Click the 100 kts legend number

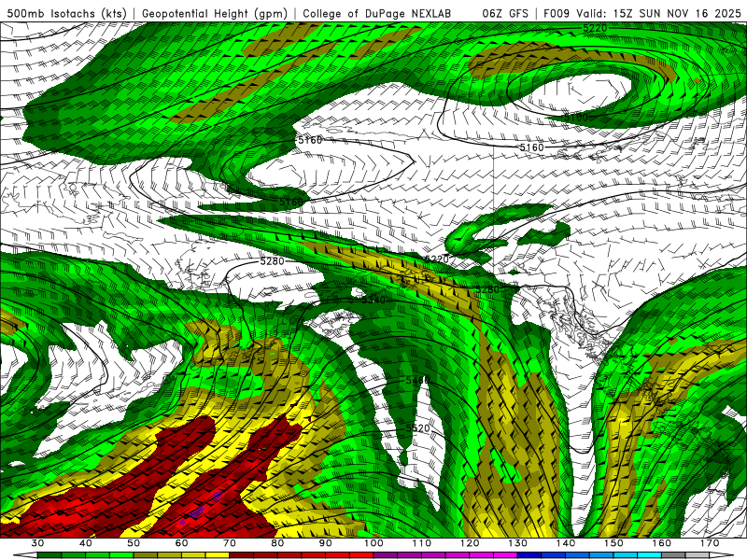click(373, 543)
